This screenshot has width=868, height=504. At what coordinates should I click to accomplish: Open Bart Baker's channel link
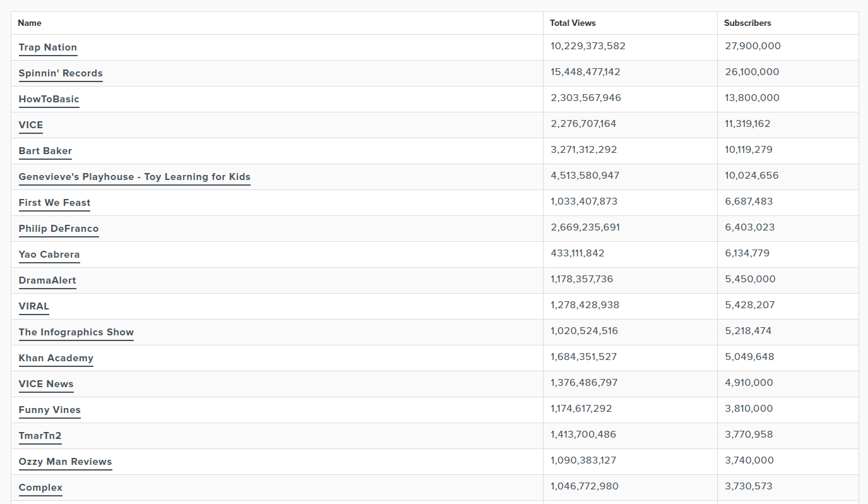click(x=45, y=151)
